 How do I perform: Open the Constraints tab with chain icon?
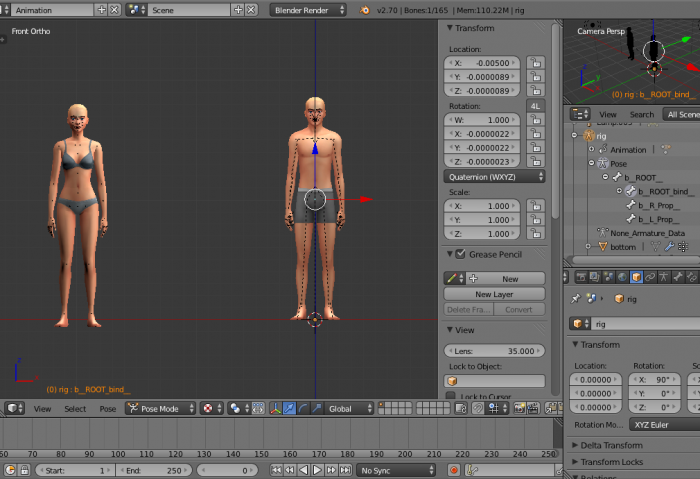pyautogui.click(x=649, y=276)
